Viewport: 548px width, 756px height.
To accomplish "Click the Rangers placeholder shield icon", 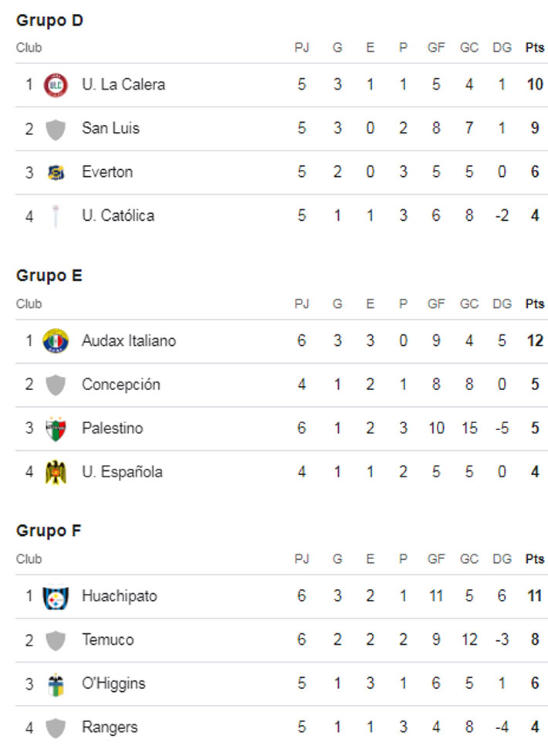I will click(56, 727).
